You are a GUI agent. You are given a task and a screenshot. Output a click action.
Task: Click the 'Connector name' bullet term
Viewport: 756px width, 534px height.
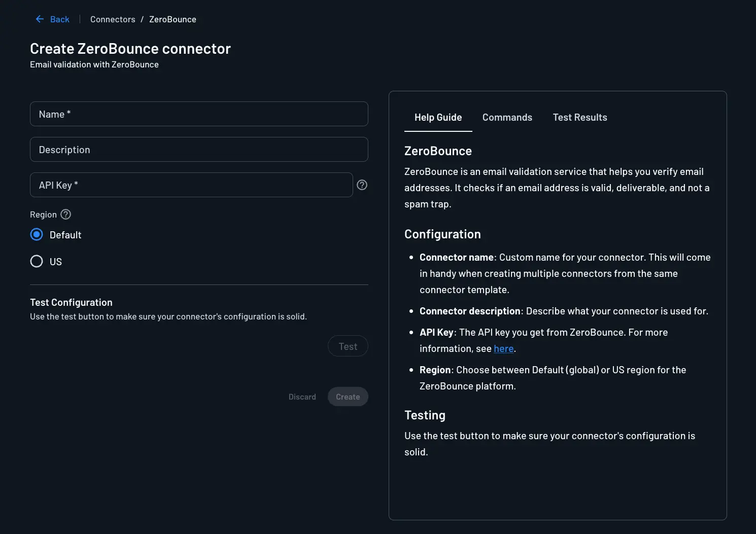click(457, 257)
